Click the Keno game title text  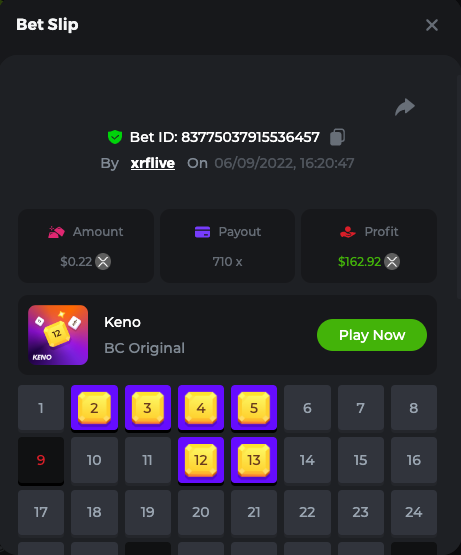coord(123,322)
